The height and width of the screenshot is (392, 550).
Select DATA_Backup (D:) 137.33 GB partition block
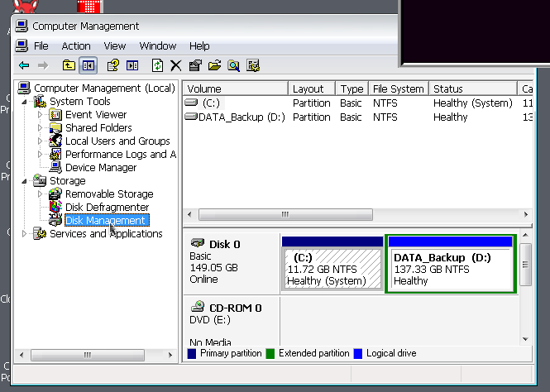click(x=451, y=264)
